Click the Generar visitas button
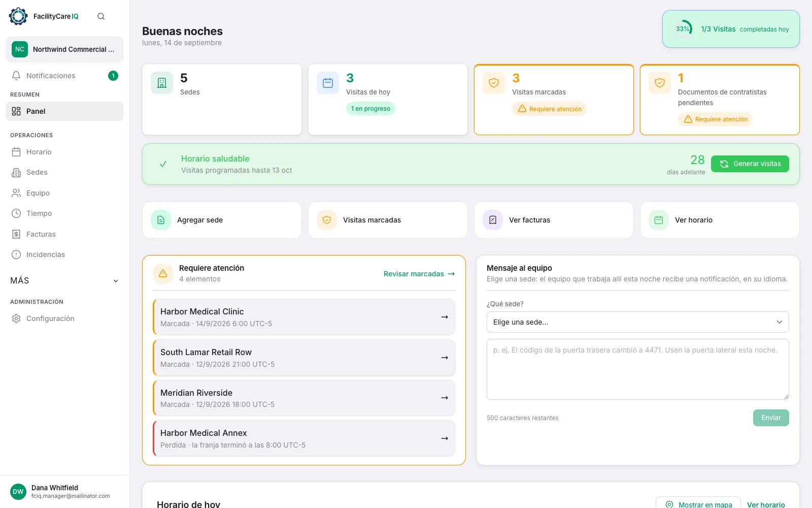This screenshot has width=812, height=508. 750,164
